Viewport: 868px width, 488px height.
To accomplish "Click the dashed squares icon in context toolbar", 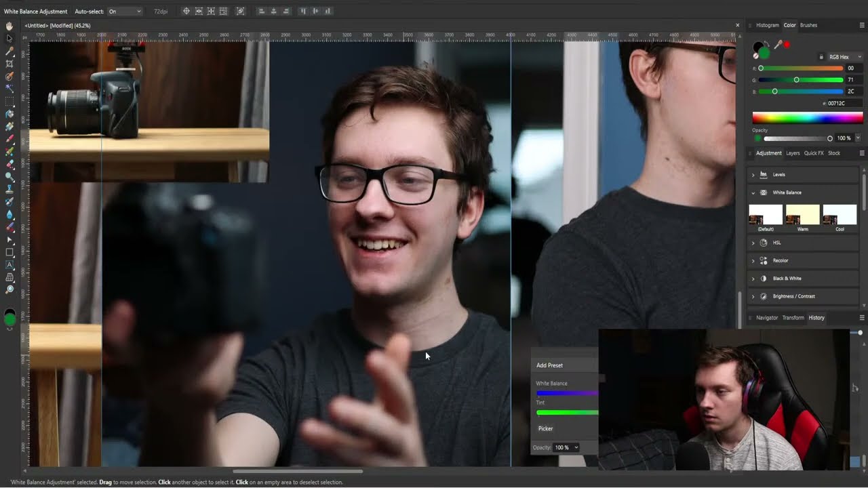I will click(x=223, y=11).
